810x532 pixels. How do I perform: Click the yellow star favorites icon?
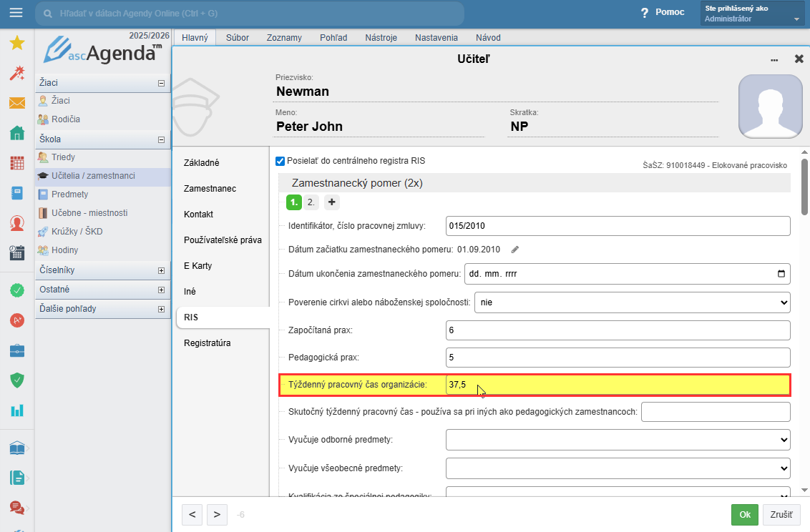(17, 43)
